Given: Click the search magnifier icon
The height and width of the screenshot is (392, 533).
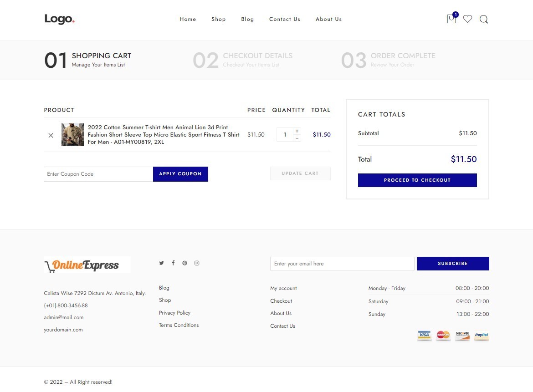Looking at the screenshot, I should [484, 20].
